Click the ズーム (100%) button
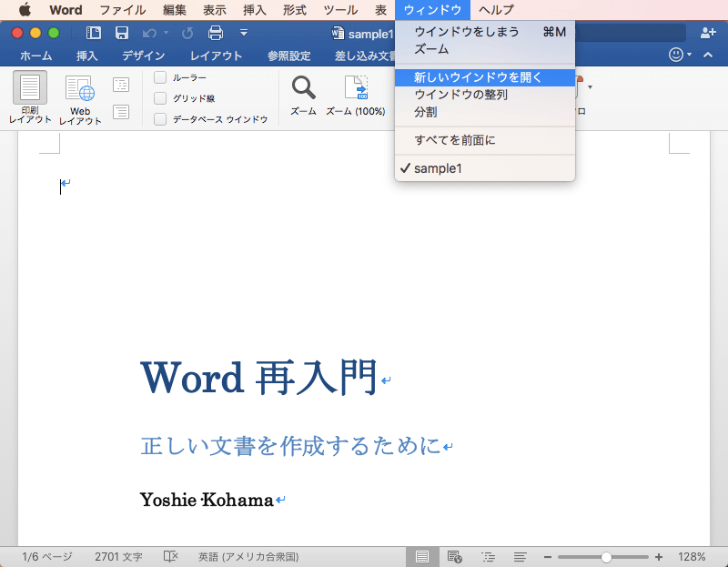The height and width of the screenshot is (567, 728). (x=356, y=96)
